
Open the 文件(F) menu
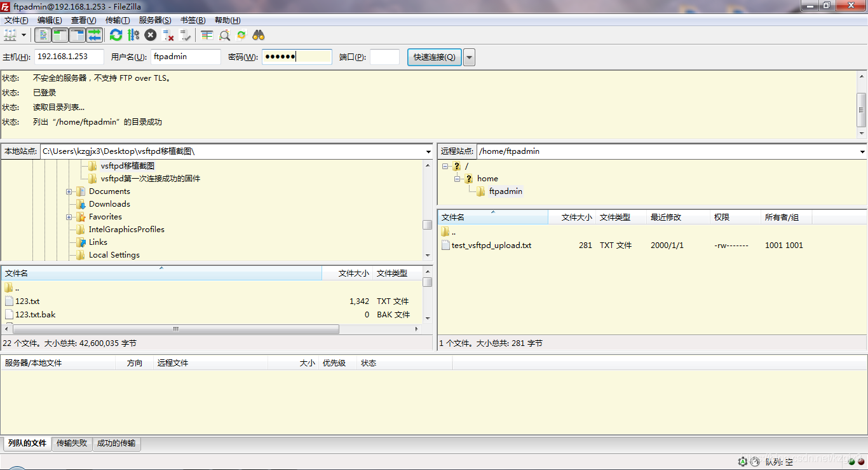click(x=17, y=20)
